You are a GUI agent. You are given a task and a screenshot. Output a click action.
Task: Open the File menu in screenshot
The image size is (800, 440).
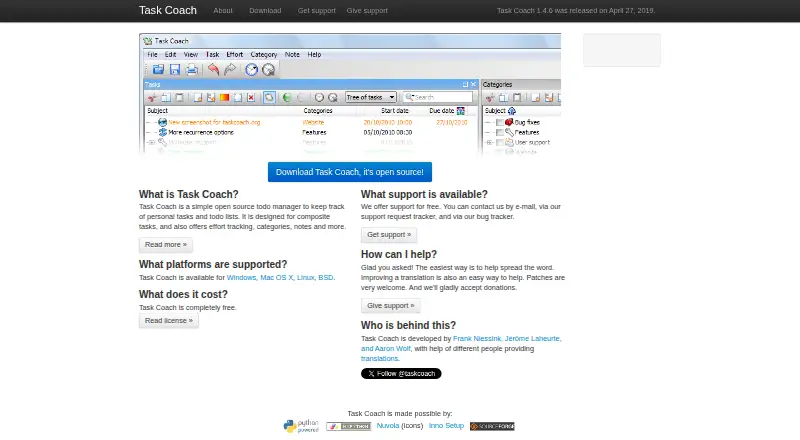(152, 55)
